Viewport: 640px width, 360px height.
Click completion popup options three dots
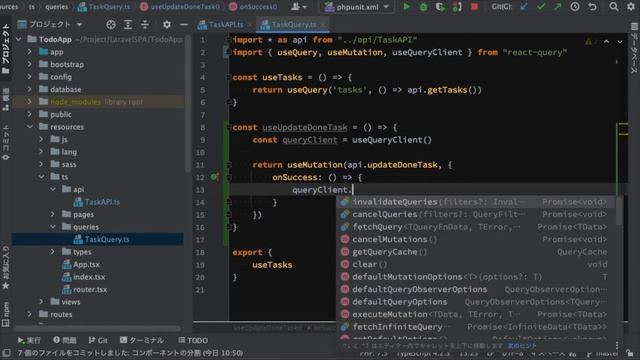[617, 345]
